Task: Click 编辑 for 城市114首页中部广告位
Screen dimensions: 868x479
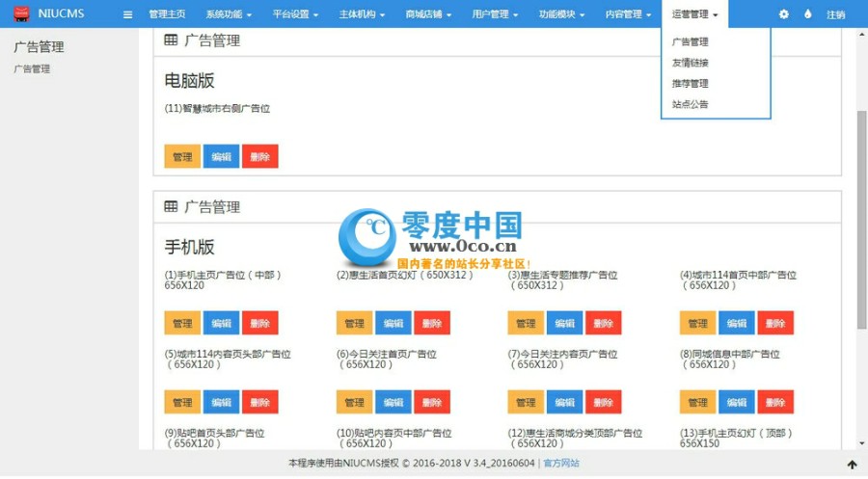Action: click(x=737, y=323)
